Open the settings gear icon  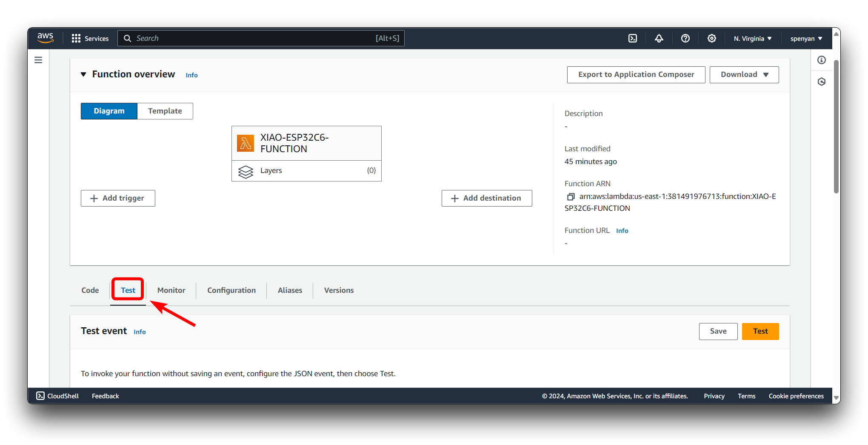(x=712, y=38)
